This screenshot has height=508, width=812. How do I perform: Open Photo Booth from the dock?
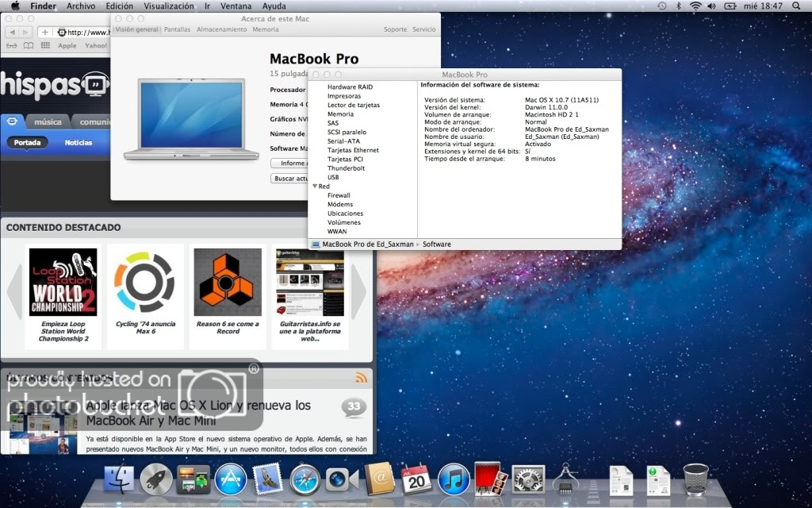(x=491, y=479)
